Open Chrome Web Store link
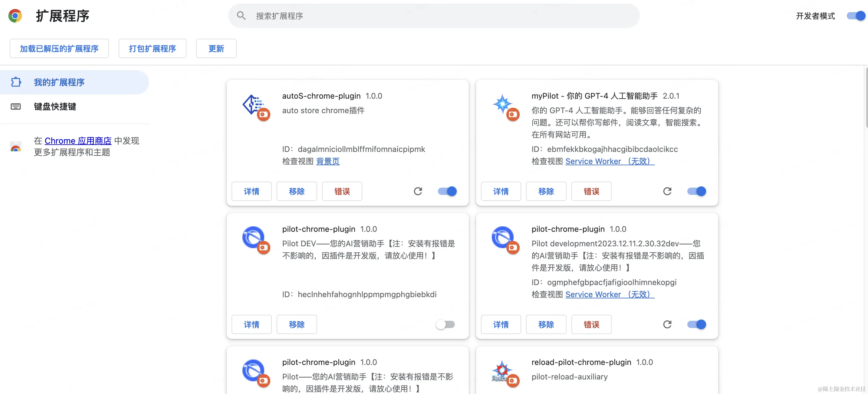 pos(78,140)
